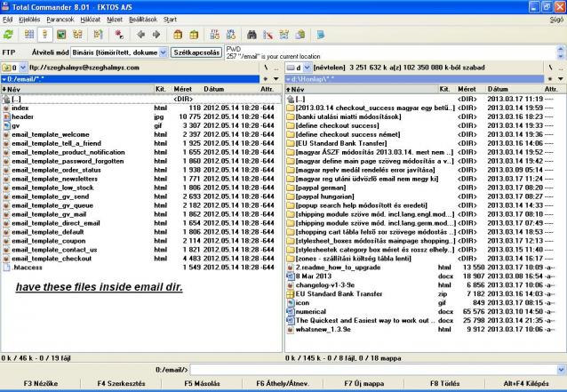Select email_template_welcome in left panel
This screenshot has height=392, width=567.
pos(141,134)
